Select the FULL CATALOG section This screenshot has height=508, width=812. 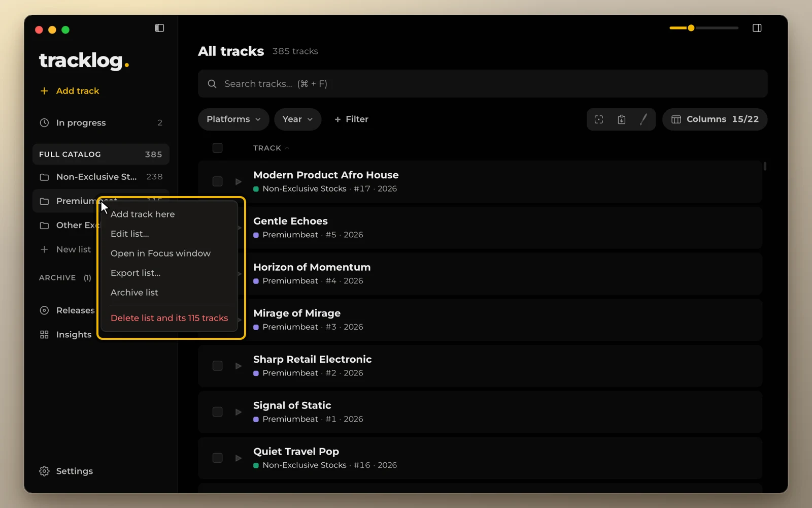[x=100, y=154]
